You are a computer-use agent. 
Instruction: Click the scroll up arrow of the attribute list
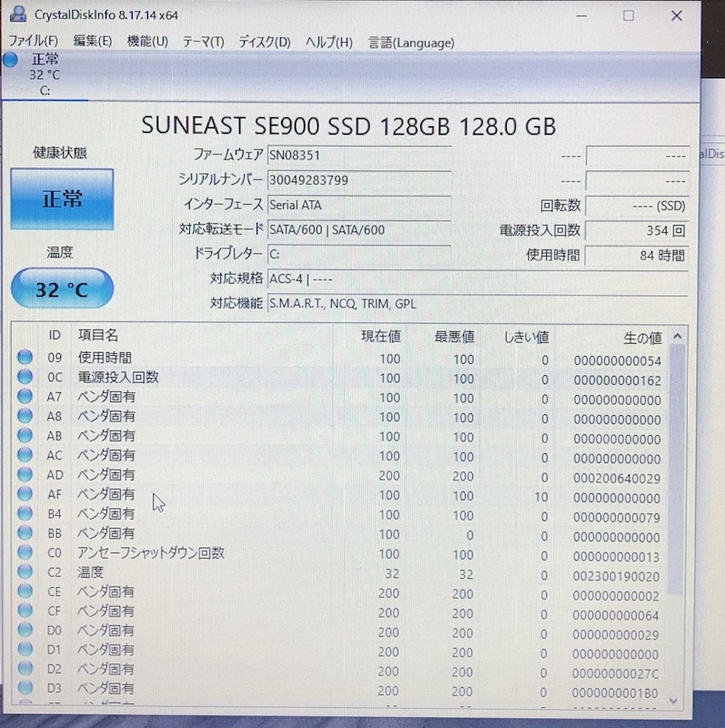(x=677, y=336)
